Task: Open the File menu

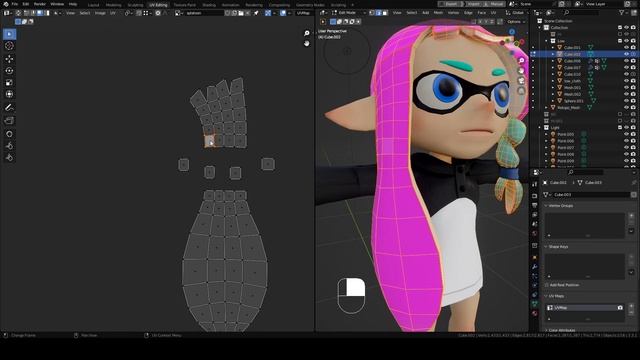Action: pyautogui.click(x=15, y=4)
